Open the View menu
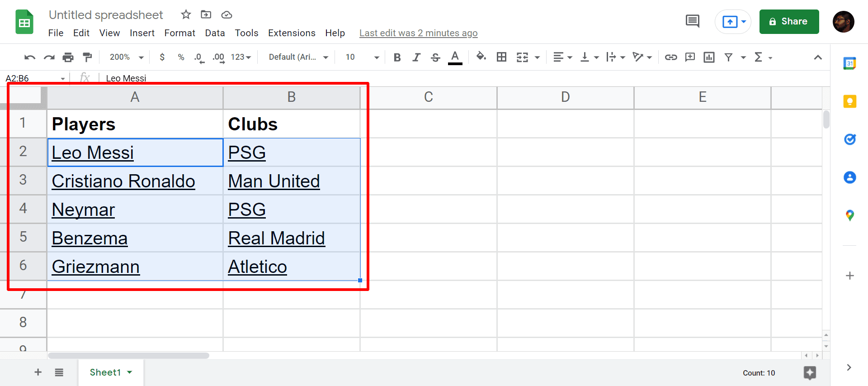 pyautogui.click(x=109, y=33)
